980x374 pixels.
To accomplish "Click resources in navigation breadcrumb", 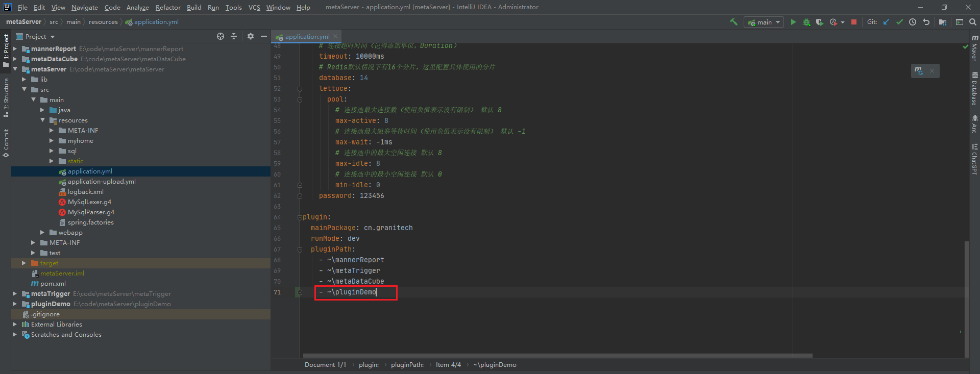I will tap(103, 22).
